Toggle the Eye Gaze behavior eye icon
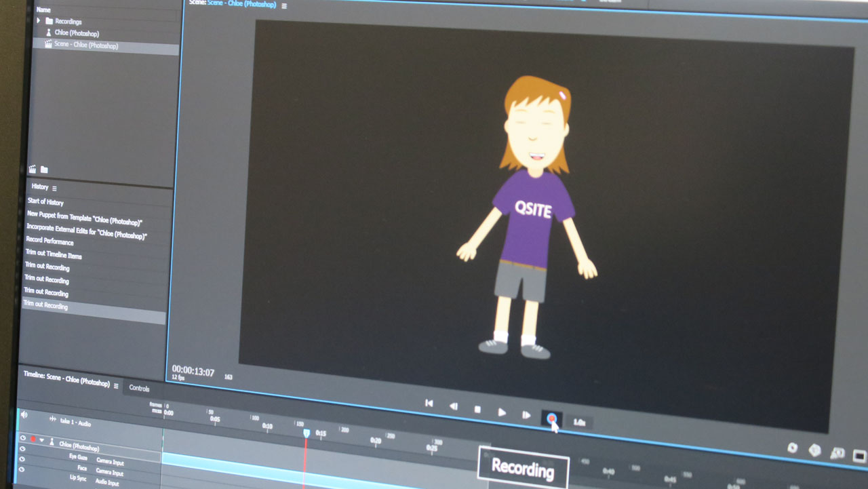868x489 pixels. [22, 449]
